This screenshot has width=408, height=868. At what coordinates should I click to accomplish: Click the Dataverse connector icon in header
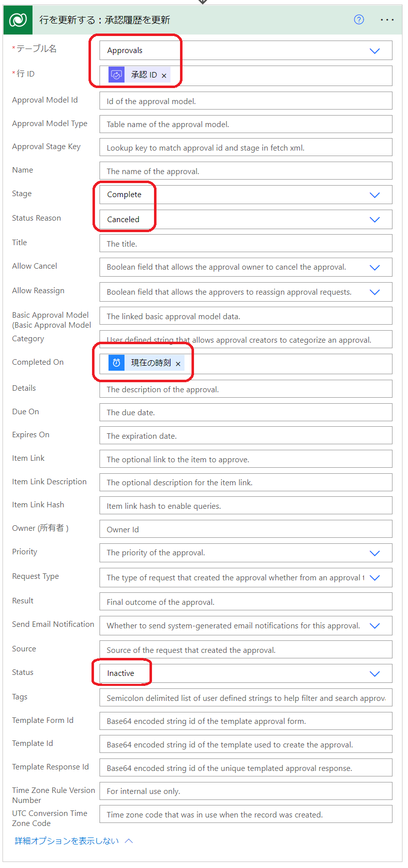click(18, 20)
